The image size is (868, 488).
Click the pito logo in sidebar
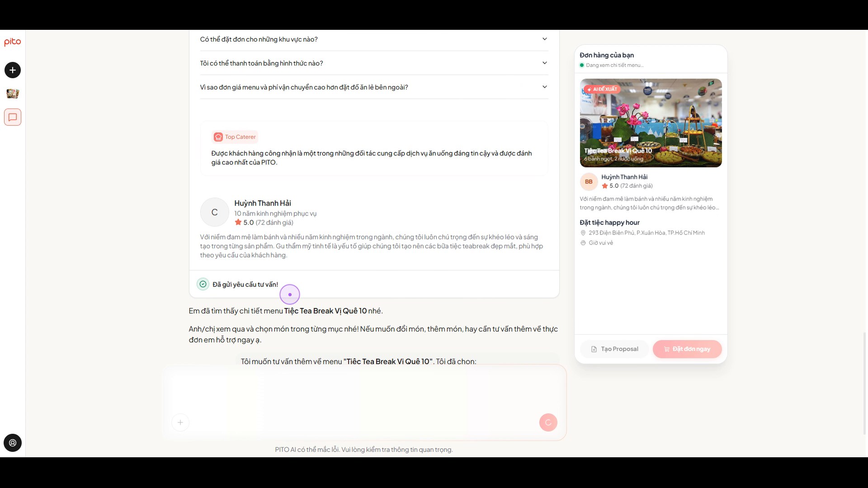(x=12, y=42)
